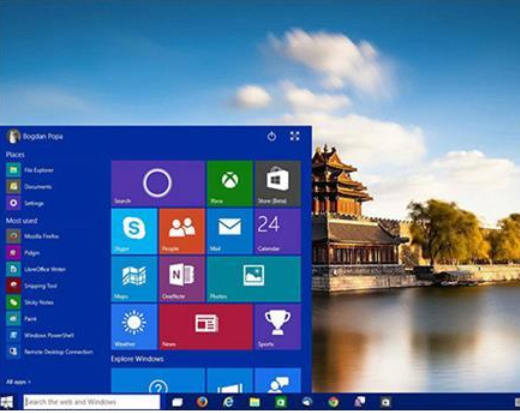This screenshot has width=520, height=413.
Task: Open the green Store icon on taskbar
Action: (x=281, y=402)
